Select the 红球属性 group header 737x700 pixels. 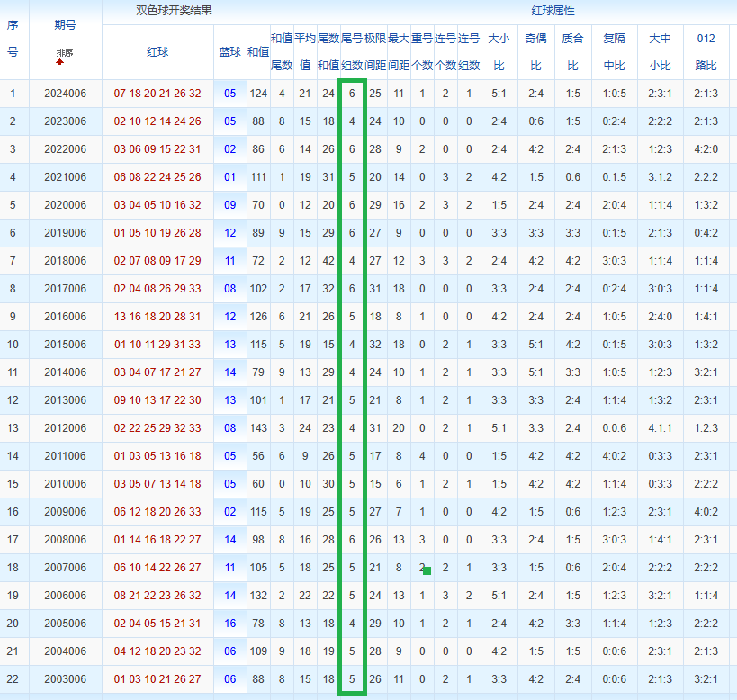[553, 11]
